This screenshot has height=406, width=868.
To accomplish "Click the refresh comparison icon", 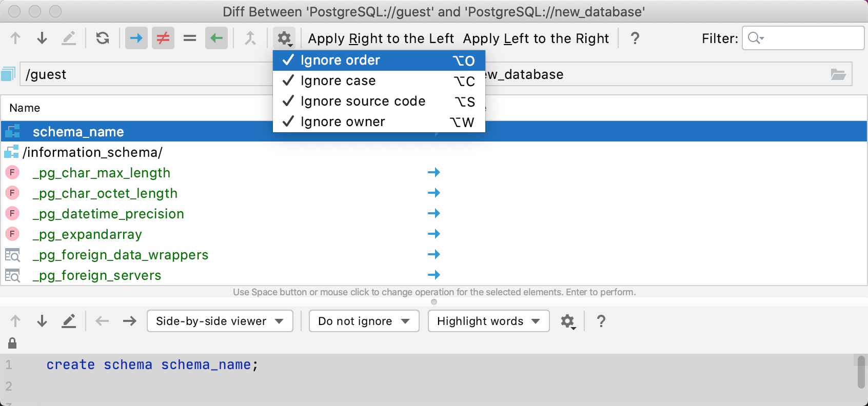I will [102, 38].
